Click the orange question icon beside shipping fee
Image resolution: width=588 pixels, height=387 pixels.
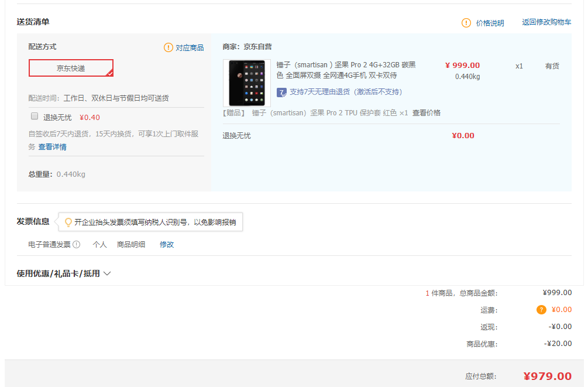click(x=541, y=310)
